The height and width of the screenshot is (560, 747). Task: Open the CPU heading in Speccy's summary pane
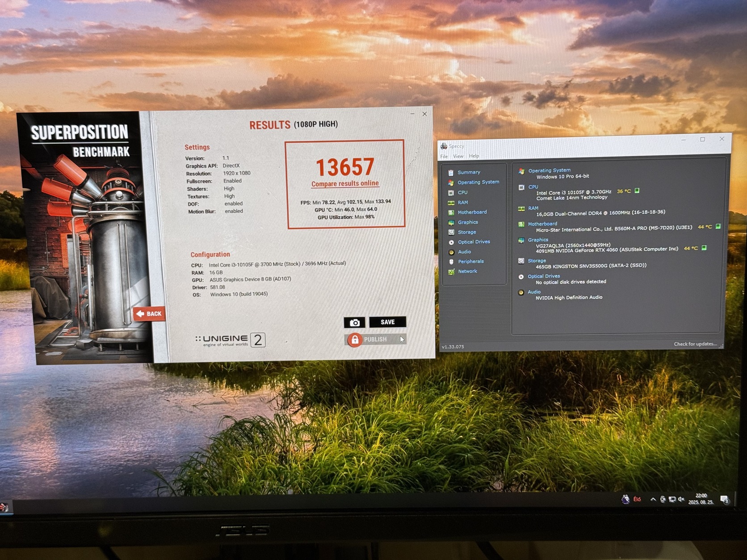tap(533, 187)
